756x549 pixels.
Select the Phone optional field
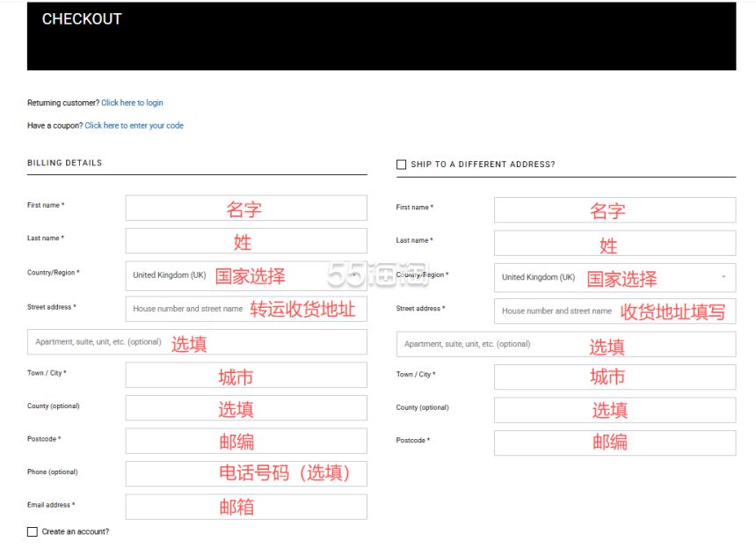(246, 473)
